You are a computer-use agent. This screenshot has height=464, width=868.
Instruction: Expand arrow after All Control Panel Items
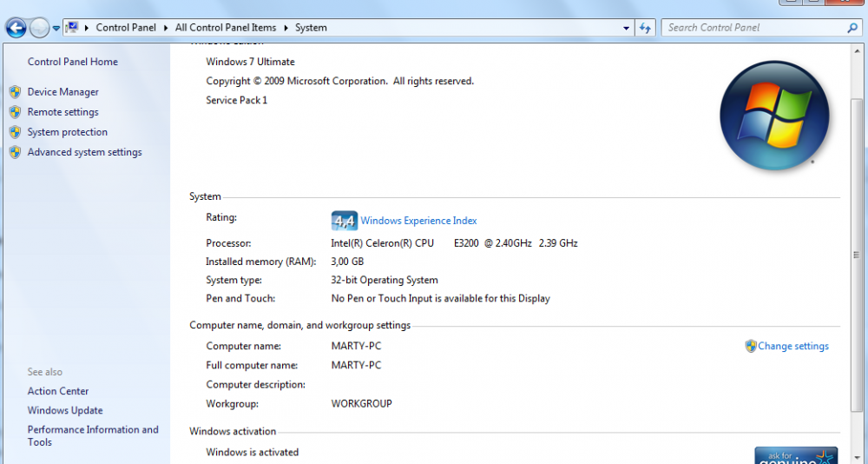click(x=286, y=28)
